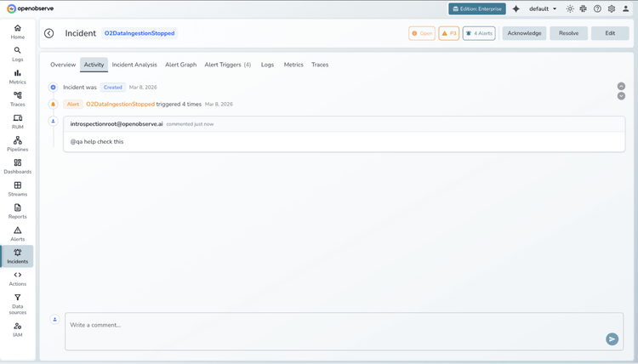Click the O2DataIngestionStopped title chip
Image resolution: width=638 pixels, height=364 pixels.
[x=140, y=33]
